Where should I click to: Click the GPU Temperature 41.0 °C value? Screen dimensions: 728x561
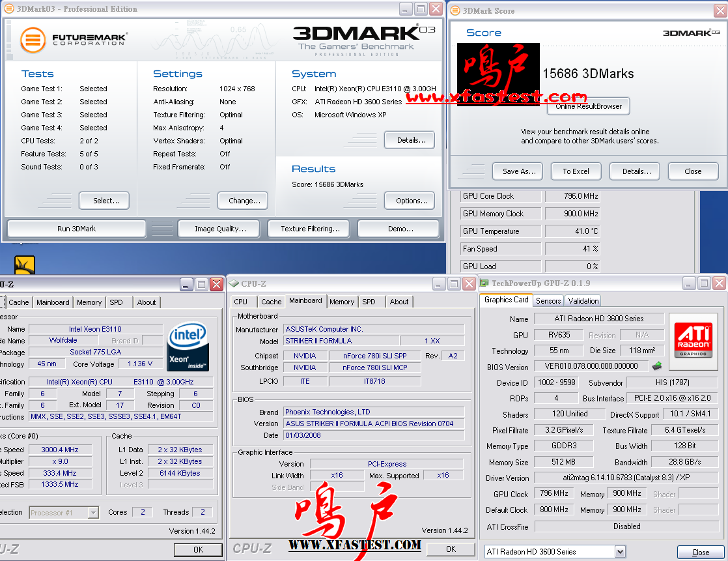coord(572,231)
